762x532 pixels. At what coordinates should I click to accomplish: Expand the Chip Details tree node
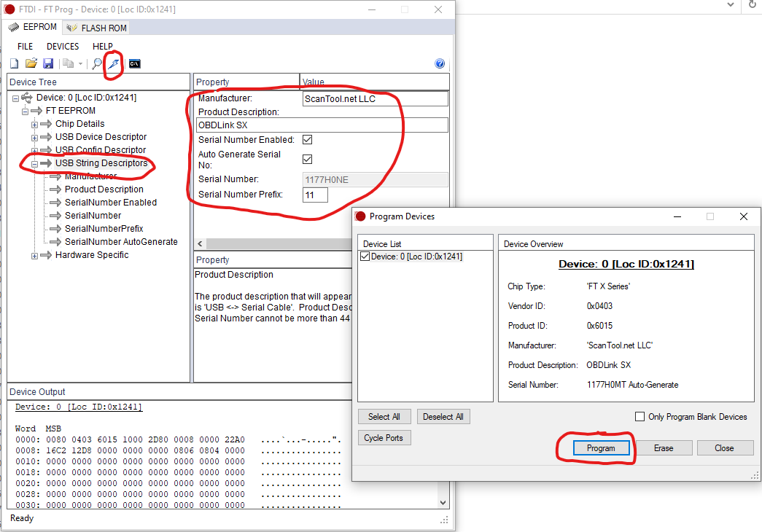coord(34,123)
